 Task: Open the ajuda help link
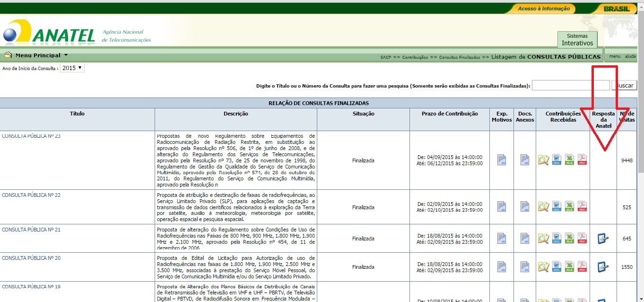[x=630, y=56]
